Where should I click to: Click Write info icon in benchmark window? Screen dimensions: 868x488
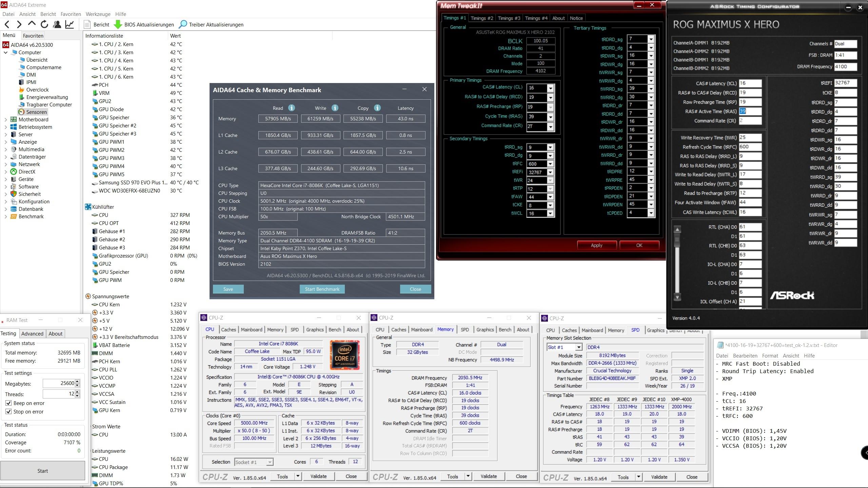coord(335,108)
